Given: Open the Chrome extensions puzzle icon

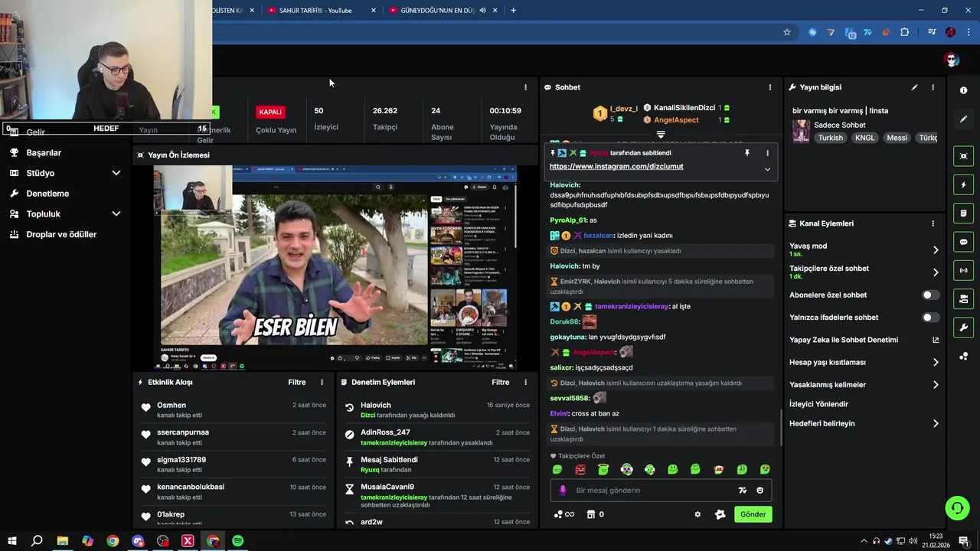Looking at the screenshot, I should pyautogui.click(x=905, y=32).
